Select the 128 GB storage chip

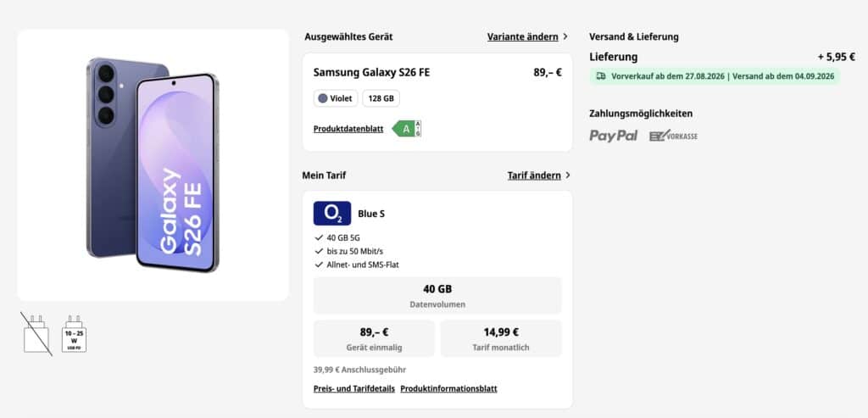(x=381, y=98)
